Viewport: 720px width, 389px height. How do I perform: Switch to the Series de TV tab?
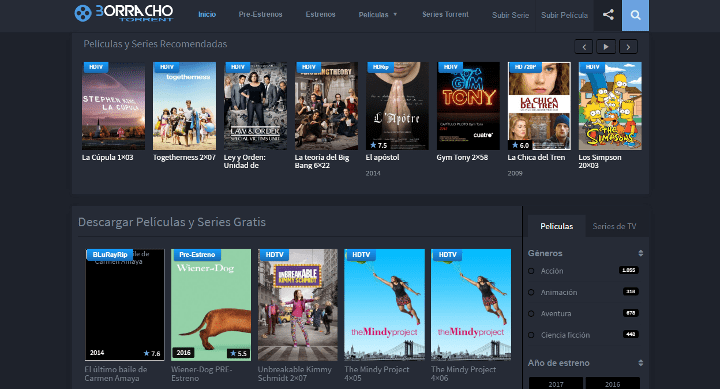(614, 226)
